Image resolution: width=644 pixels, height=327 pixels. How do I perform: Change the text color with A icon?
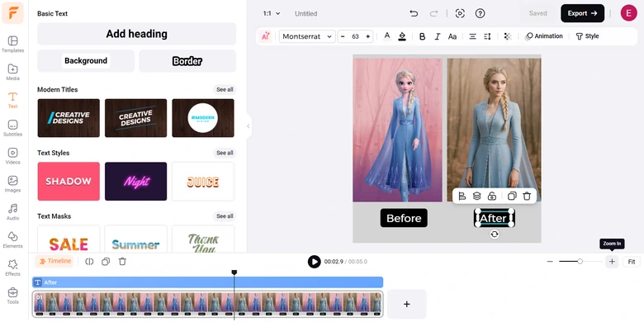click(x=387, y=36)
